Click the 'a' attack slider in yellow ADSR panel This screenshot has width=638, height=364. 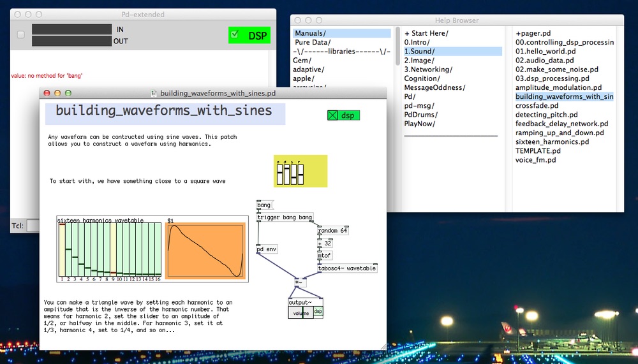tap(279, 173)
